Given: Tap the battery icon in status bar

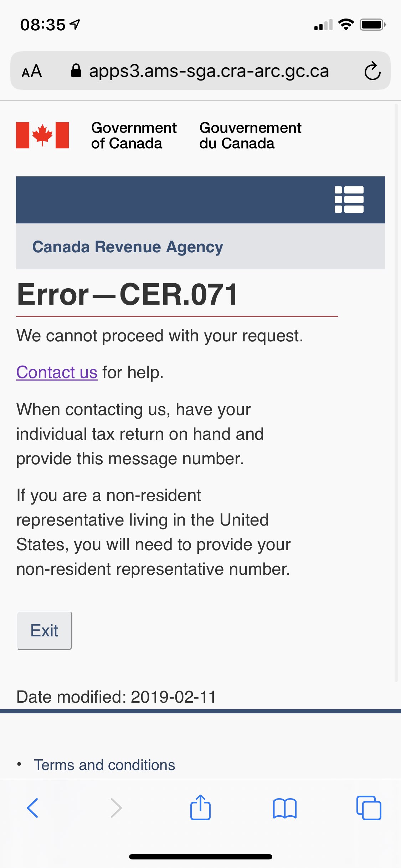Looking at the screenshot, I should pos(372,25).
